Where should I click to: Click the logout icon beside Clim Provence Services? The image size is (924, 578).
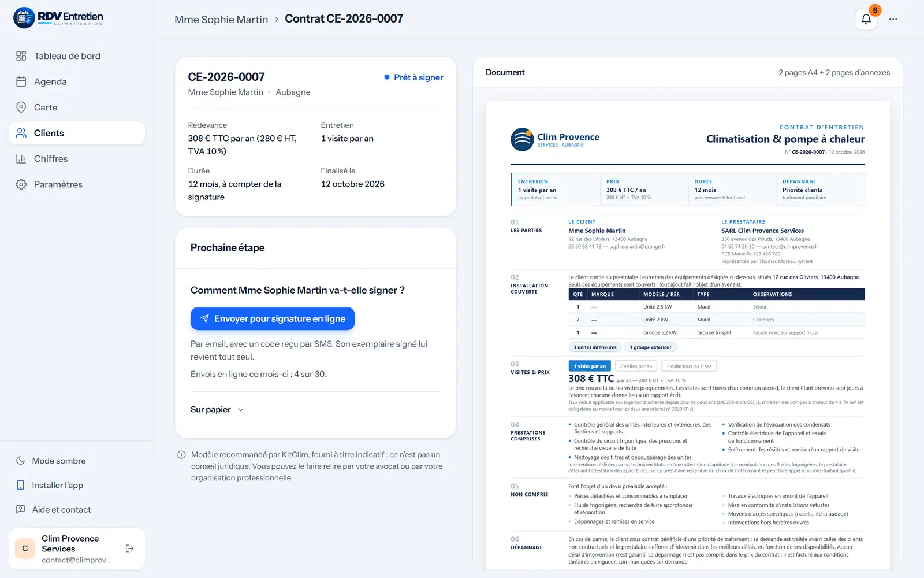[129, 549]
